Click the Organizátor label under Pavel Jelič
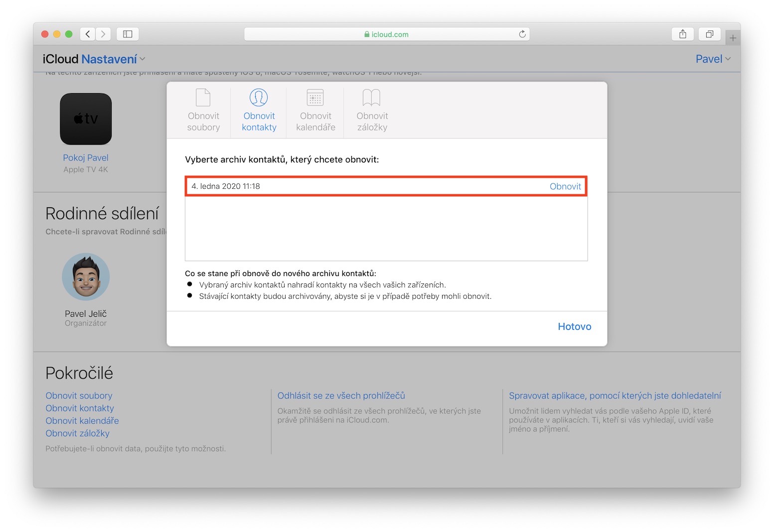This screenshot has height=532, width=774. pyautogui.click(x=86, y=323)
